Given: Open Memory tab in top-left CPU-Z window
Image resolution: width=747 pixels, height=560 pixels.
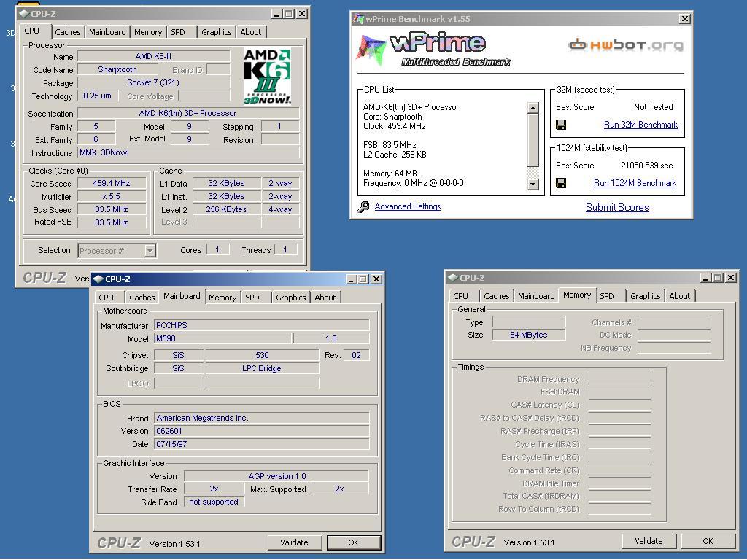Looking at the screenshot, I should click(147, 32).
